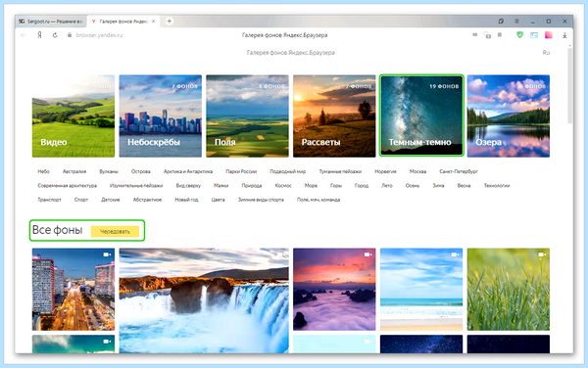Select the Галерея фонов Яндекс tab

tap(123, 22)
